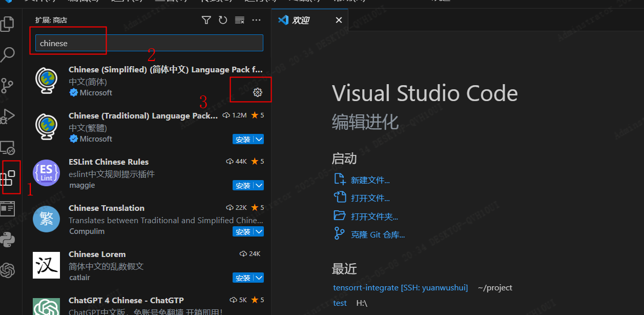
Task: Click the Chinese (Traditional) globe icon
Action: point(47,127)
